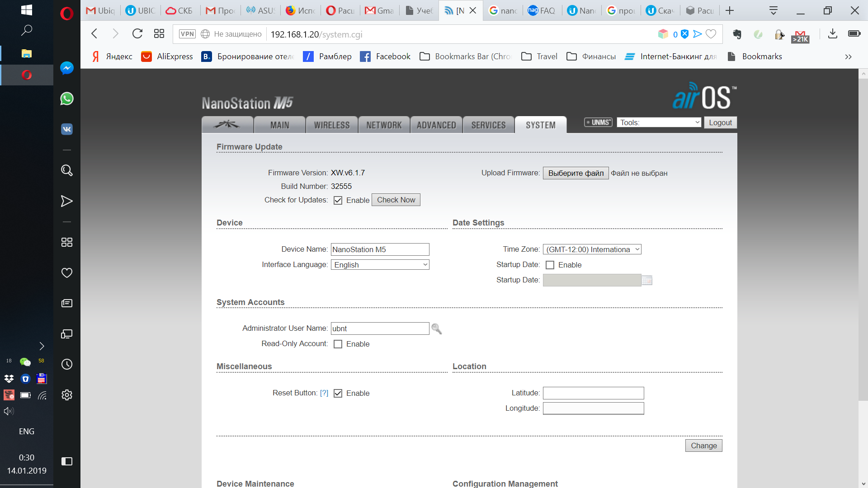Open new browser tab plus
This screenshot has height=488, width=868.
click(x=730, y=10)
